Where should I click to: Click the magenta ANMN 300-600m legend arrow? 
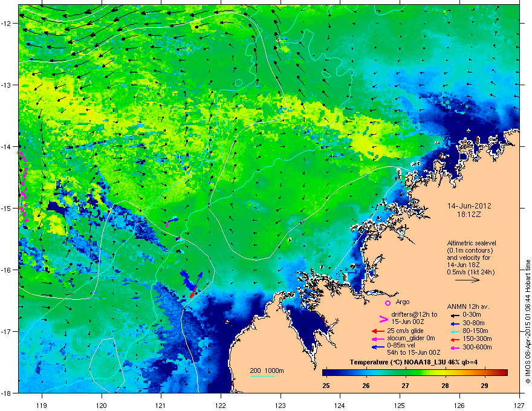455,348
